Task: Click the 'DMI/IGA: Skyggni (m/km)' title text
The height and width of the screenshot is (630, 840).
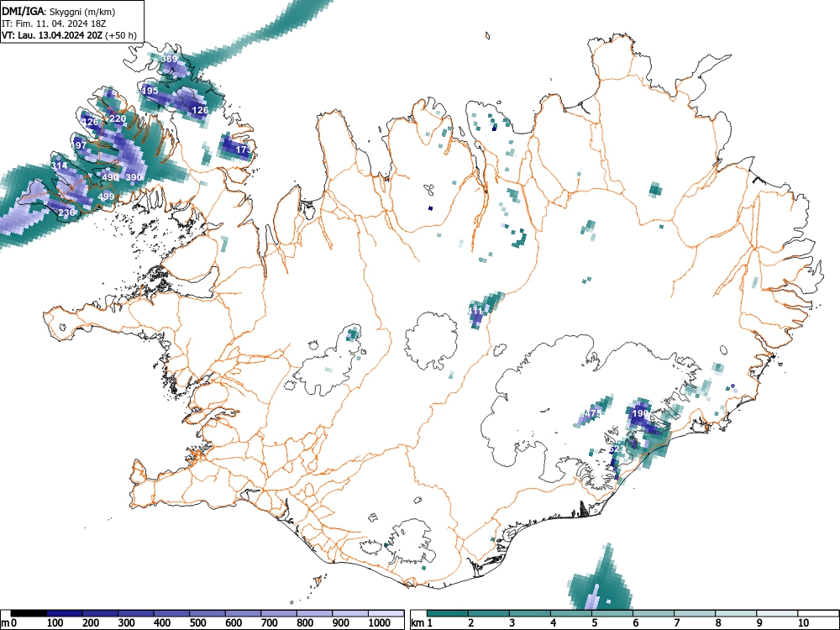Action: [x=59, y=11]
